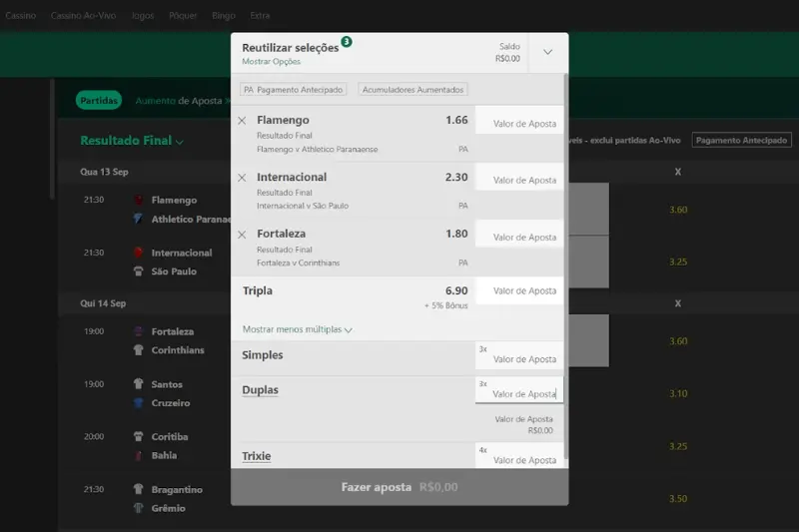The width and height of the screenshot is (799, 532).
Task: Click the Saldo R$0.00 balance display
Action: (507, 53)
